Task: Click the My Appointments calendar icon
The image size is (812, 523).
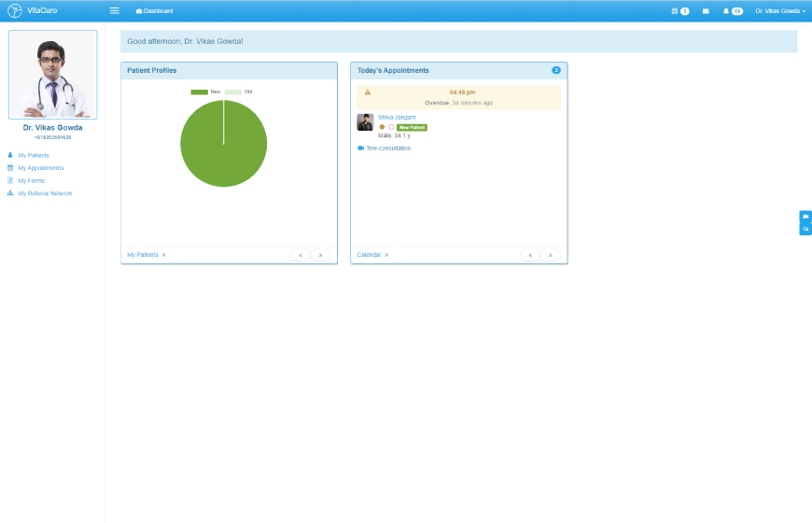Action: point(10,167)
